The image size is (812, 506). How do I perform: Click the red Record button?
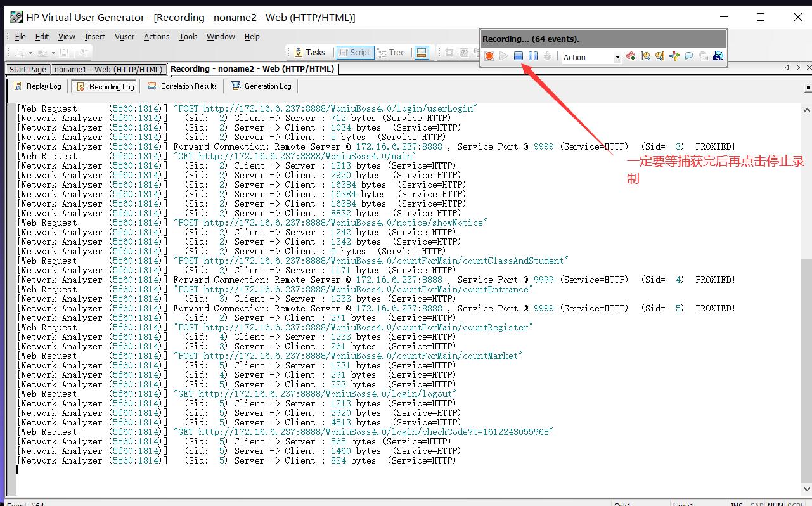489,56
